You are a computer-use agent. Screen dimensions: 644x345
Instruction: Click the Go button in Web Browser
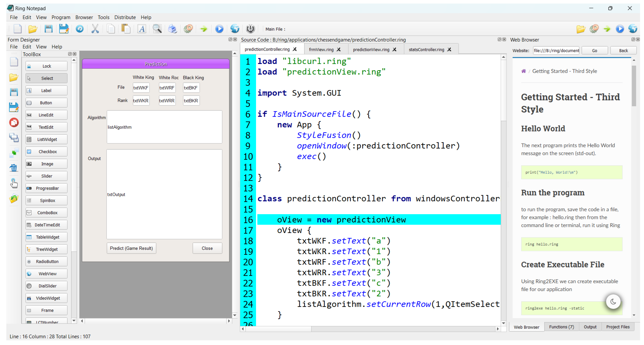594,50
